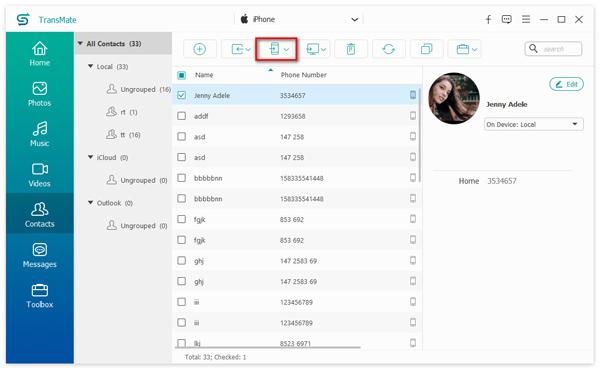Image resolution: width=600 pixels, height=370 pixels.
Task: Select second bbbbbnn contact name
Action: click(208, 199)
